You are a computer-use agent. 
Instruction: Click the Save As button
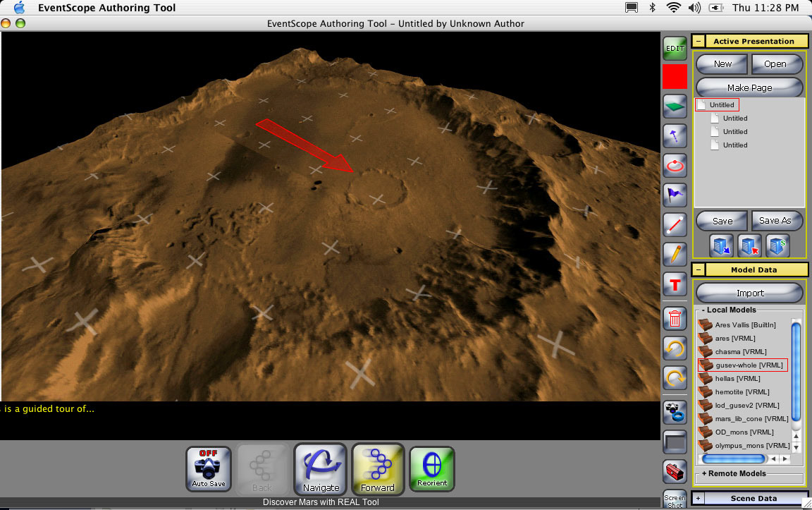point(777,221)
